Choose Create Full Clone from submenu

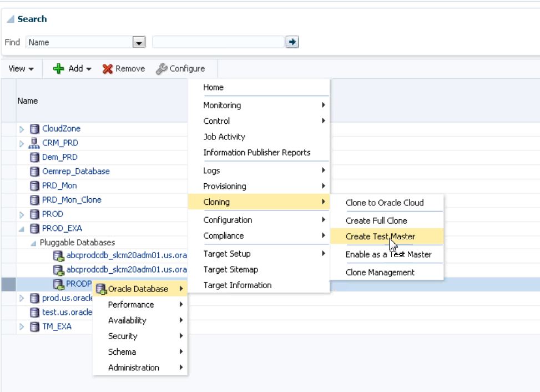pos(376,221)
